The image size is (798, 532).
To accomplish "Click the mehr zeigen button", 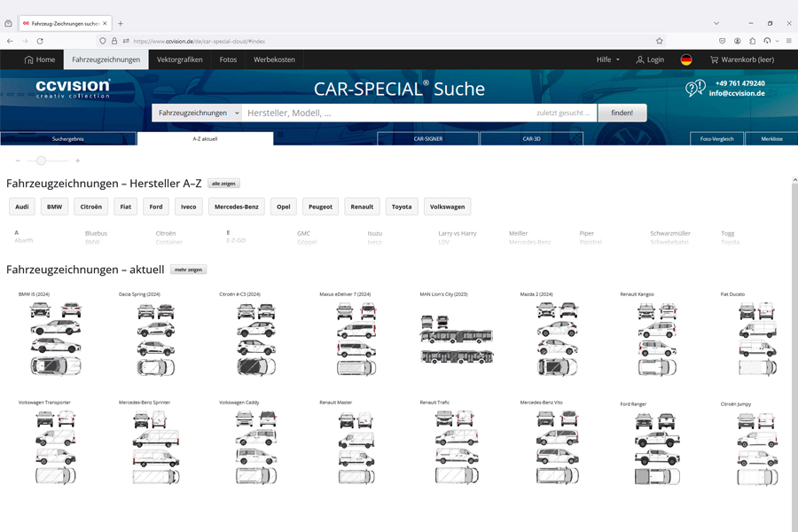I will click(188, 270).
